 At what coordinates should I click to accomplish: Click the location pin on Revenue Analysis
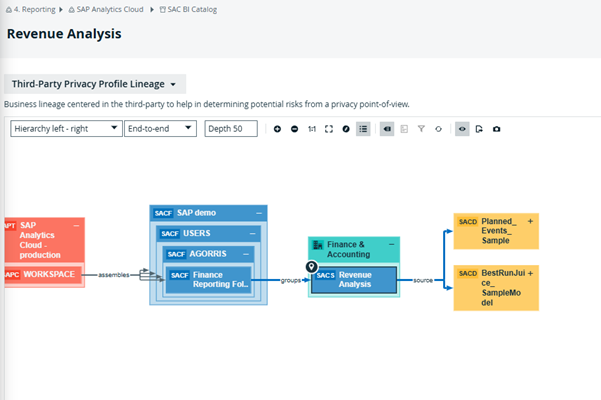click(x=311, y=267)
